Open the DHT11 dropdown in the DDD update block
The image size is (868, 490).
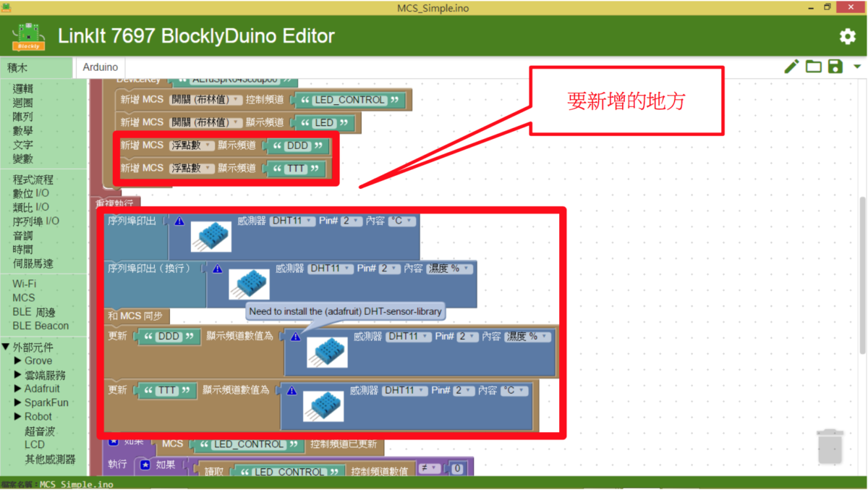pyautogui.click(x=409, y=337)
